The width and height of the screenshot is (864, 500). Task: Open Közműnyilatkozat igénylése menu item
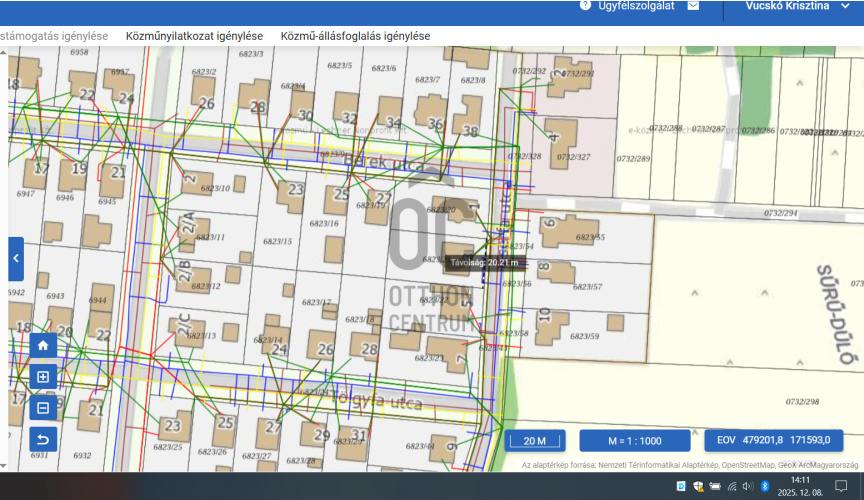tap(194, 36)
